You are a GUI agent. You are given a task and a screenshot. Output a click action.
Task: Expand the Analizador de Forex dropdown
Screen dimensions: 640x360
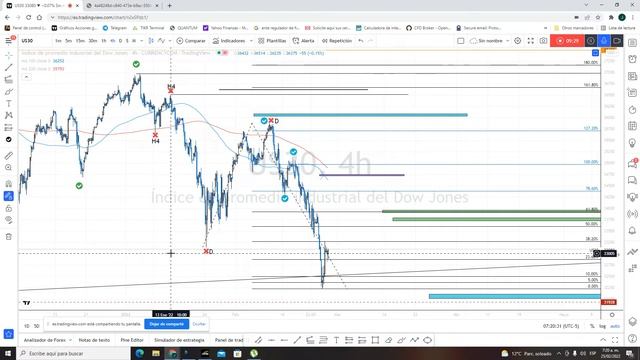pos(70,340)
